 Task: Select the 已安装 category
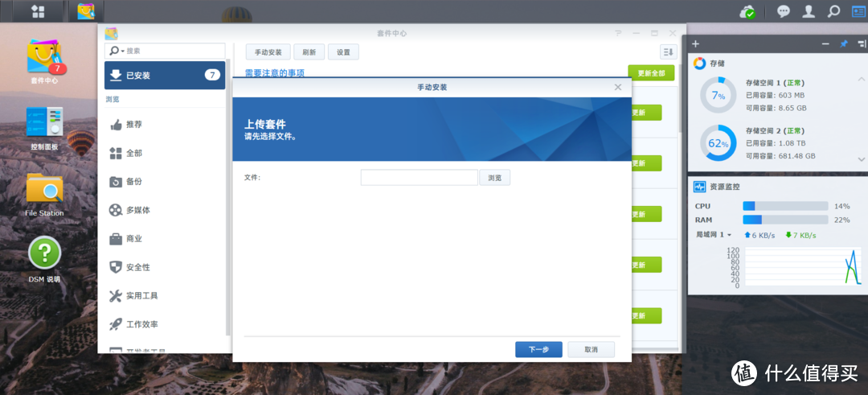165,76
